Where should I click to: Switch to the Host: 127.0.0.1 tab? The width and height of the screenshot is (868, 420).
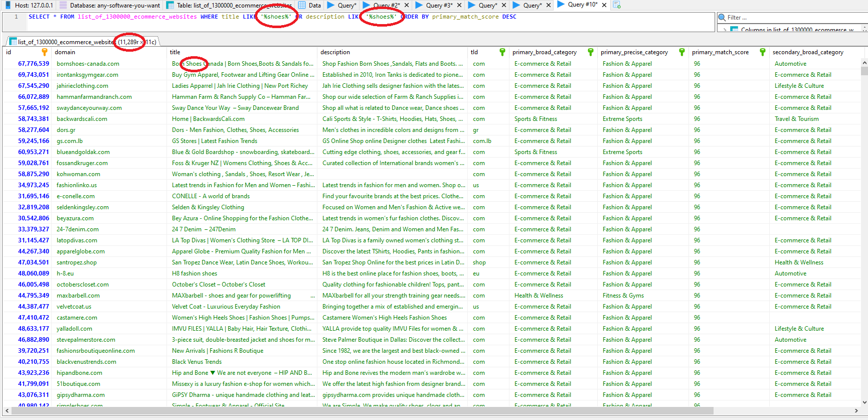pos(29,5)
